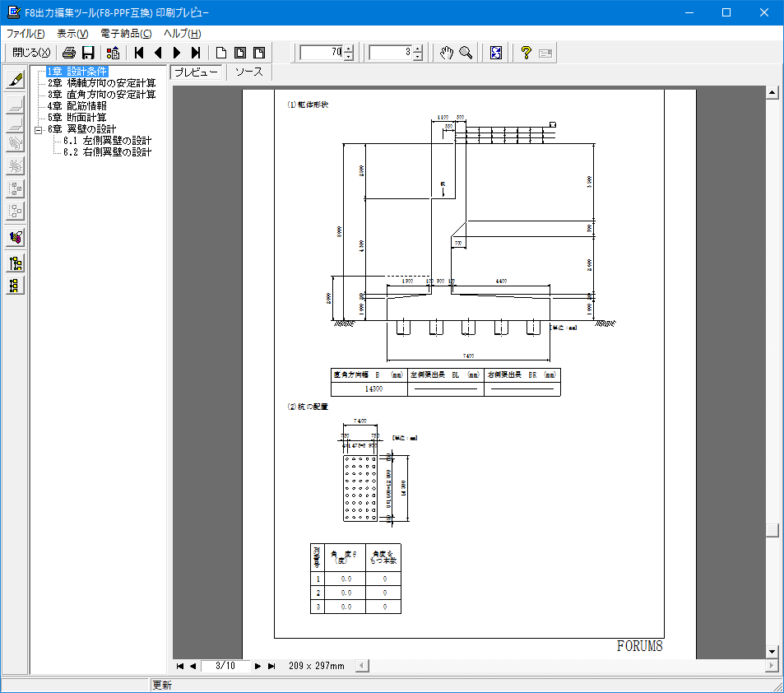This screenshot has height=693, width=784.
Task: Select the third page layout icon
Action: [259, 53]
